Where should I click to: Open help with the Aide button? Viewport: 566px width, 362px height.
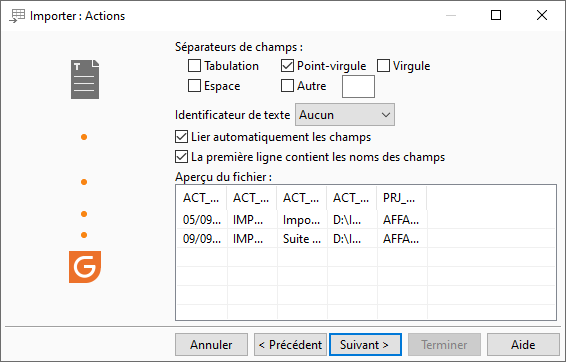[x=523, y=345]
